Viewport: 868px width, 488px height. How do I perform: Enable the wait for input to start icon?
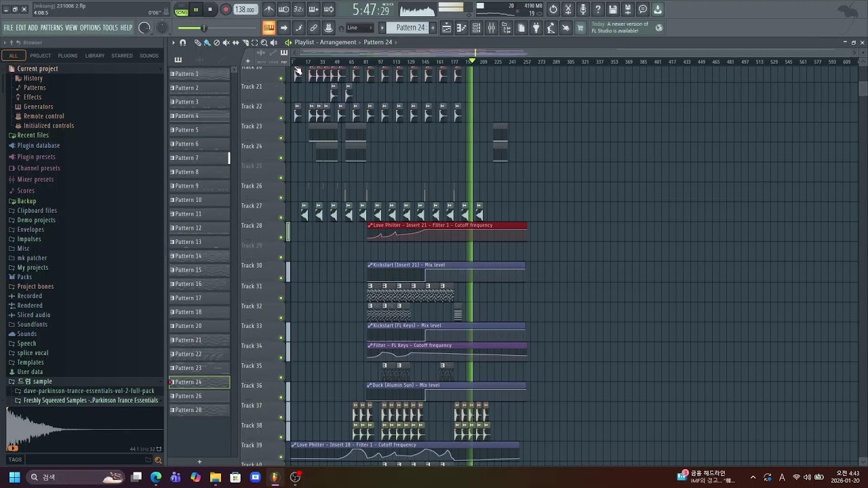pyautogui.click(x=284, y=9)
